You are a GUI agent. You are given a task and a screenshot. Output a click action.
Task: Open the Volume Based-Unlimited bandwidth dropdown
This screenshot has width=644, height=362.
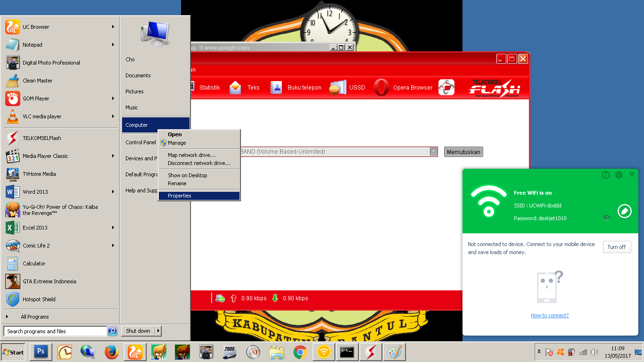click(x=433, y=151)
